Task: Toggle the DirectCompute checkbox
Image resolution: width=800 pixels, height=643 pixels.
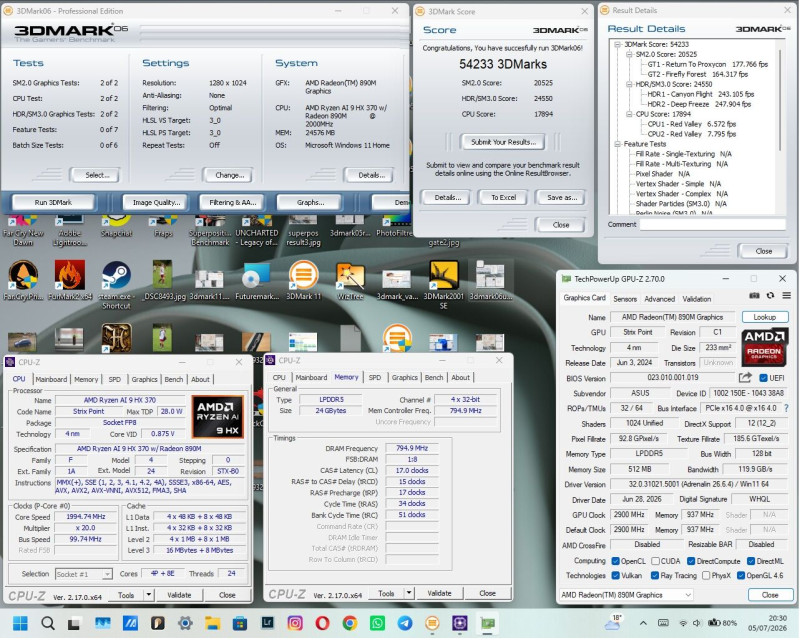Action: point(691,561)
